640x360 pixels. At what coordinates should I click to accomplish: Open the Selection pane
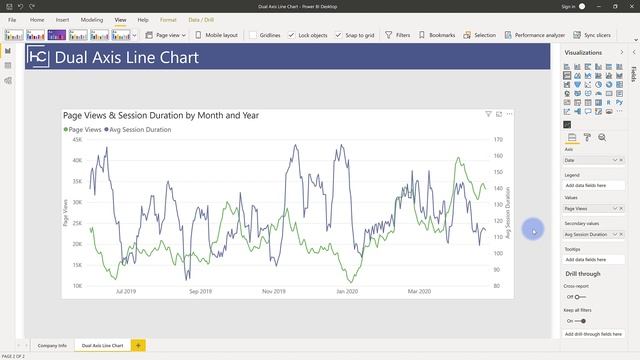(480, 35)
